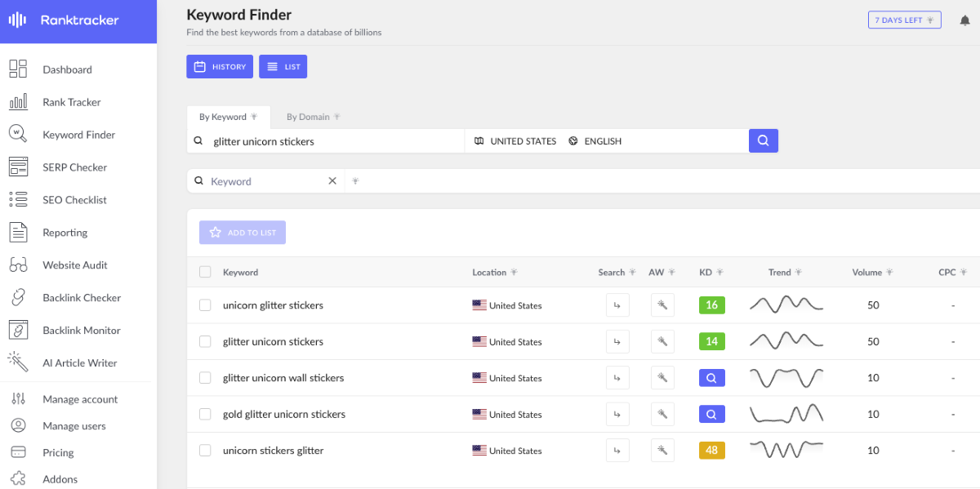Check the glitter unicorn wall stickers row
This screenshot has height=489, width=980.
tap(205, 378)
